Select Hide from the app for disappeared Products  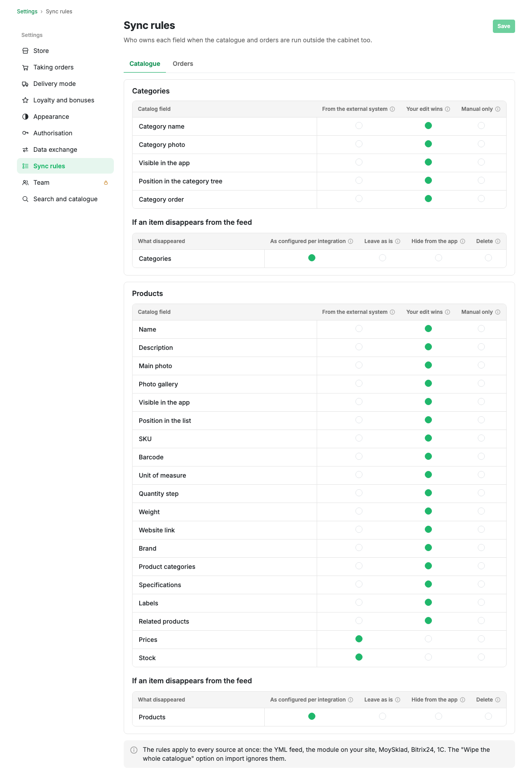click(439, 716)
